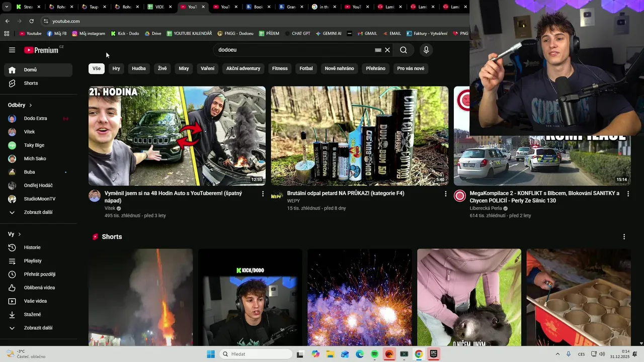Open Vaše videa in sidebar
Viewport: 644px width, 362px height.
pyautogui.click(x=38, y=301)
